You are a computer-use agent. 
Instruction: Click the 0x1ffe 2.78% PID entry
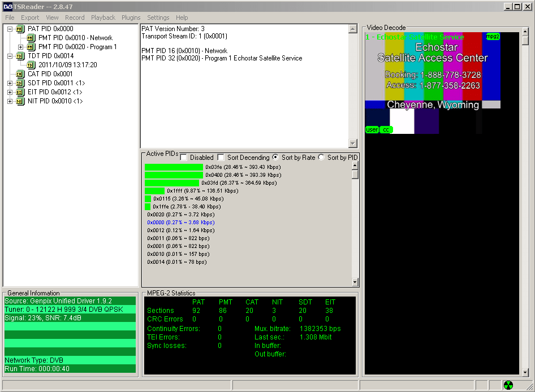(x=187, y=207)
